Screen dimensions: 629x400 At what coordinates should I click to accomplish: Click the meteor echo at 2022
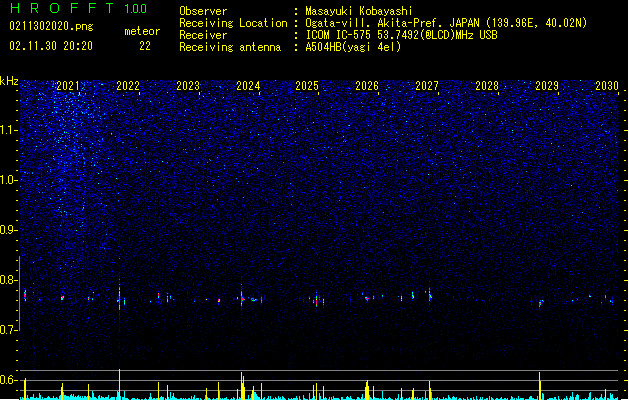120,299
